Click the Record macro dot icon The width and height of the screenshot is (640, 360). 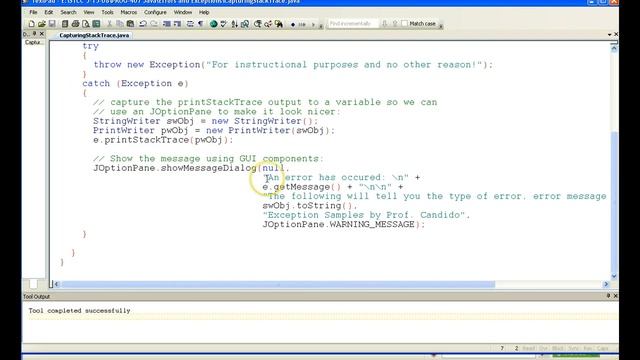pos(293,24)
